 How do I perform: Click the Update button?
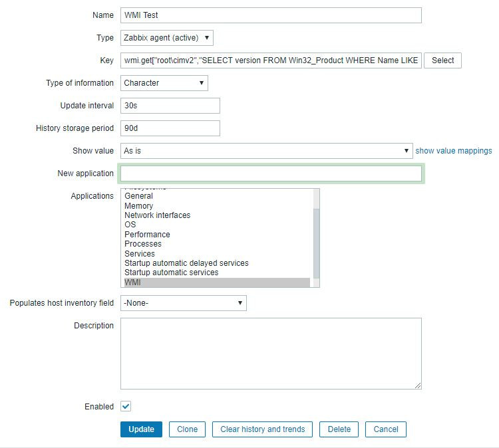point(141,429)
